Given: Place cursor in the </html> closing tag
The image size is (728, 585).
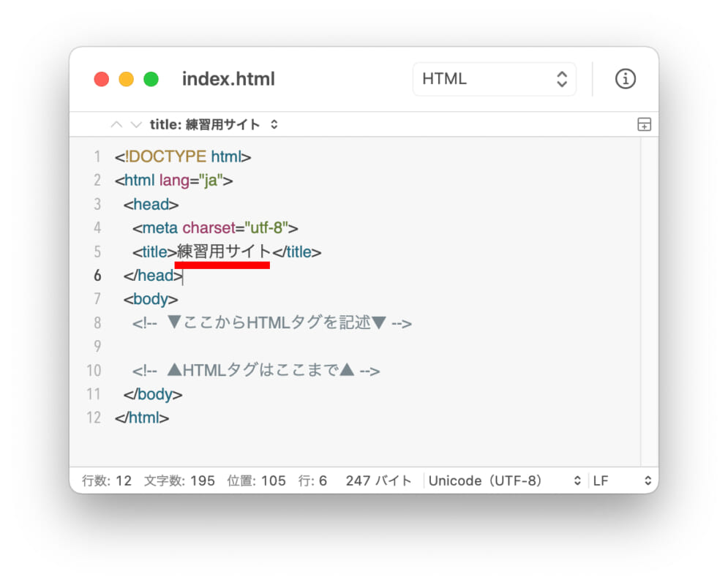Looking at the screenshot, I should [142, 418].
